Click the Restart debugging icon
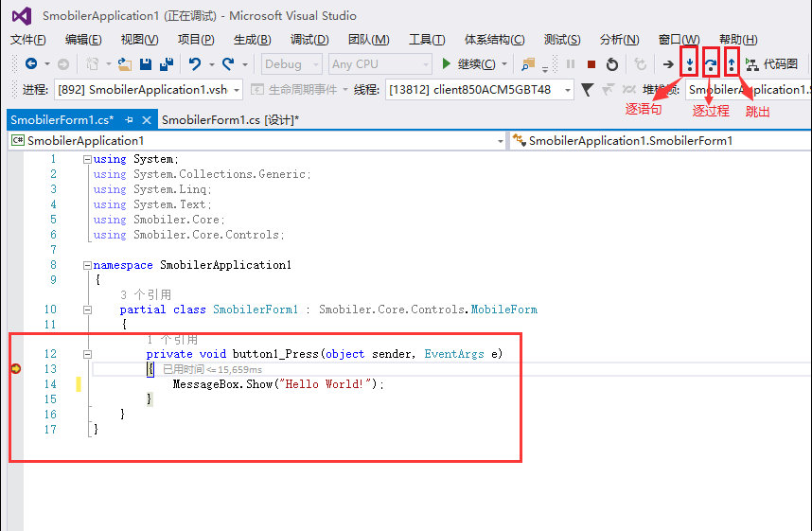Image resolution: width=812 pixels, height=531 pixels. (x=612, y=64)
